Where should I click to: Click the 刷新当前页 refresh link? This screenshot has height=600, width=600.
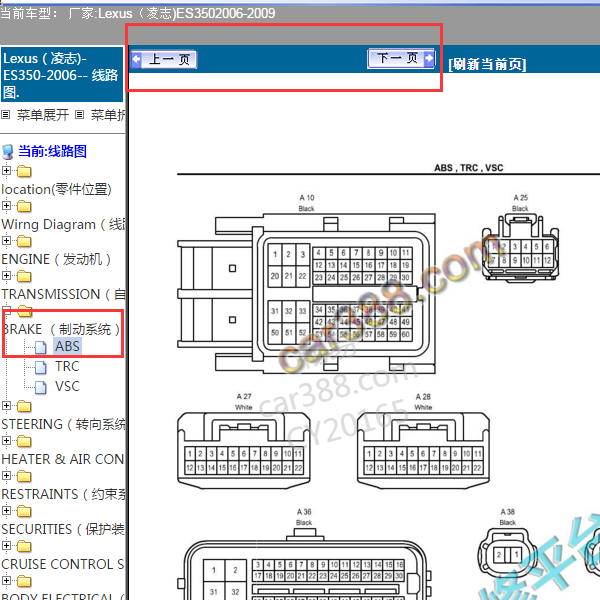pyautogui.click(x=487, y=64)
